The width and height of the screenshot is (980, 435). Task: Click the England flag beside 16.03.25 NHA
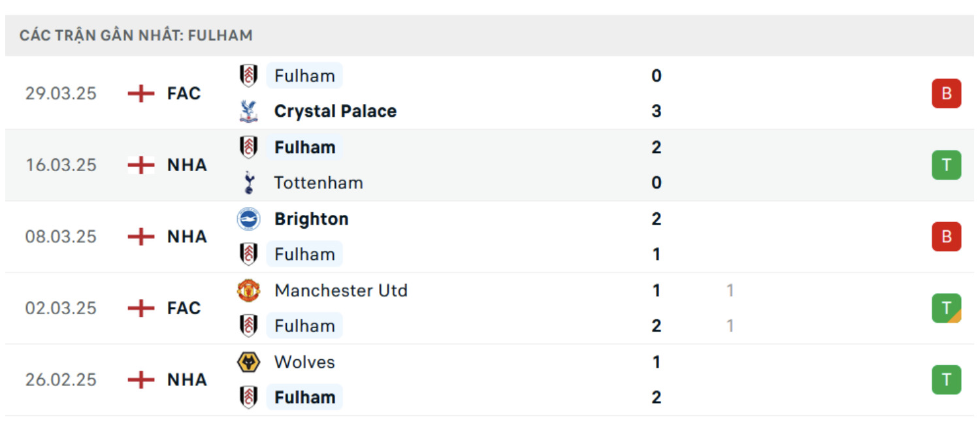point(140,165)
